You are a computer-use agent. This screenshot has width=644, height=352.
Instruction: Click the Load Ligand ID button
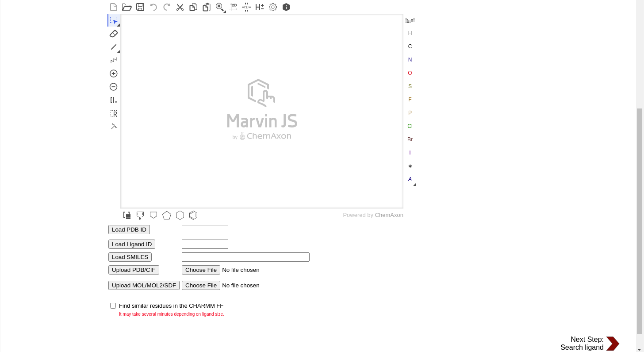point(132,244)
